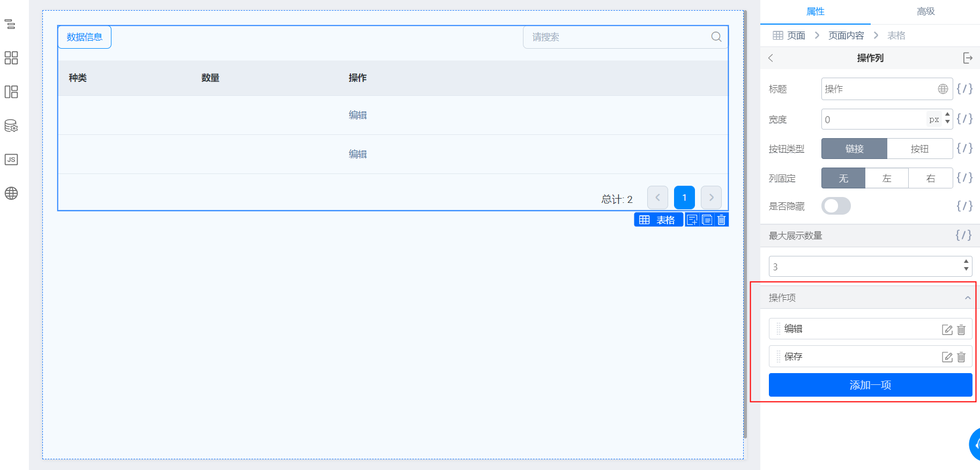Bind variable for 最大展示数量
The image size is (980, 470).
(x=963, y=235)
